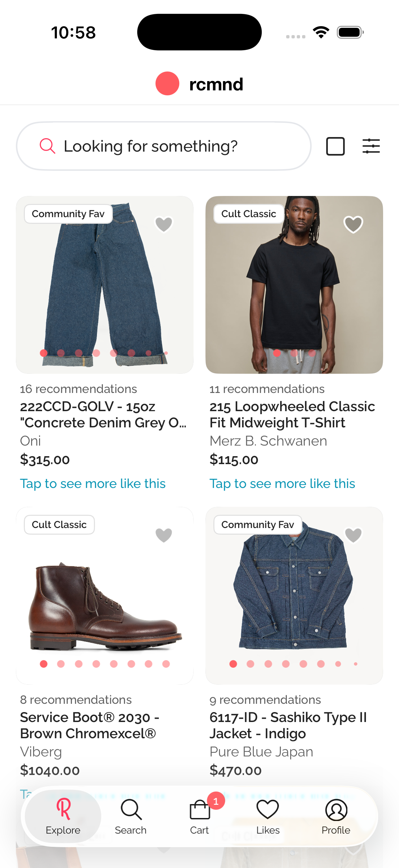Tap the rcmnd logo at the top
The image size is (399, 868).
coord(199,84)
